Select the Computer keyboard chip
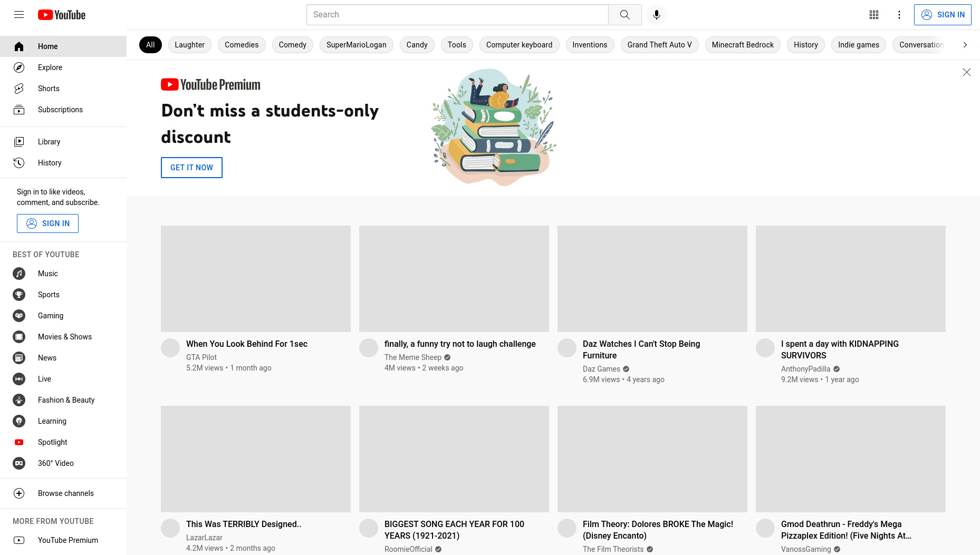This screenshot has height=555, width=980. pyautogui.click(x=520, y=45)
